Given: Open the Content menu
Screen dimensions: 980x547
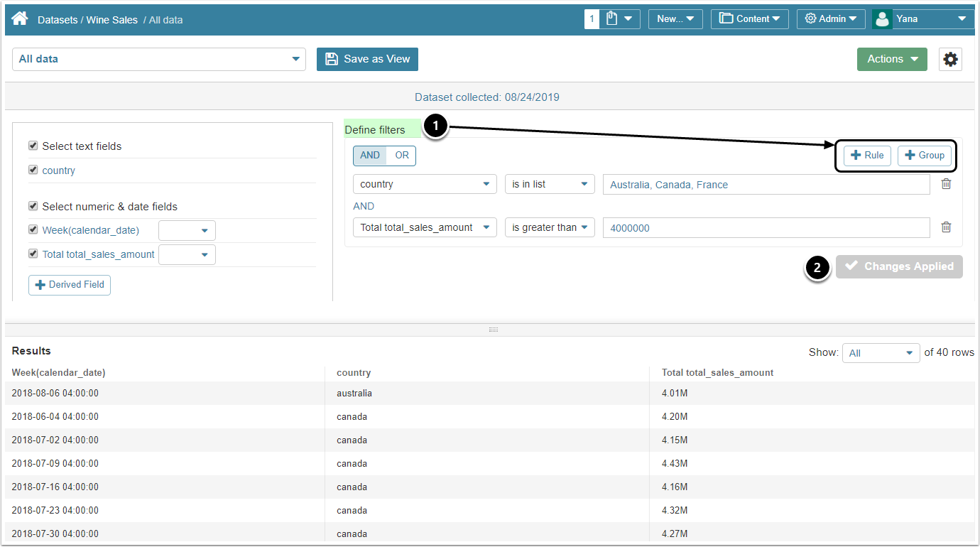Looking at the screenshot, I should [749, 19].
